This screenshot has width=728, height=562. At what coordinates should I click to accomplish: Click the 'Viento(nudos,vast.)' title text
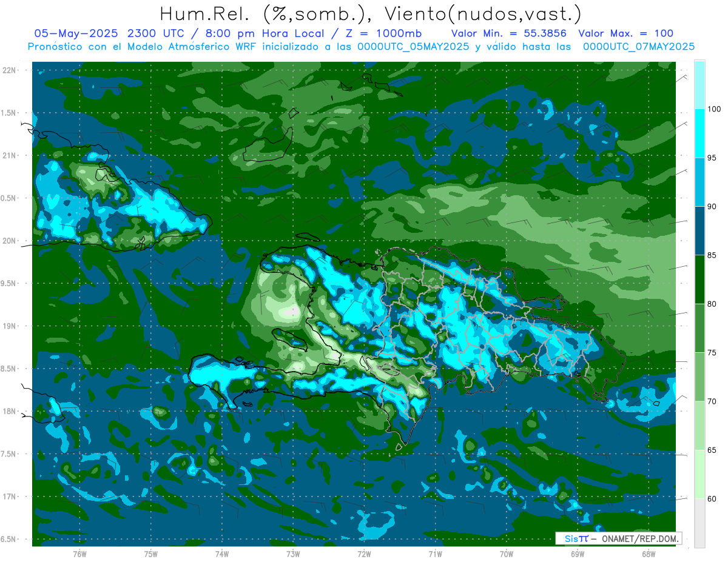tap(483, 15)
